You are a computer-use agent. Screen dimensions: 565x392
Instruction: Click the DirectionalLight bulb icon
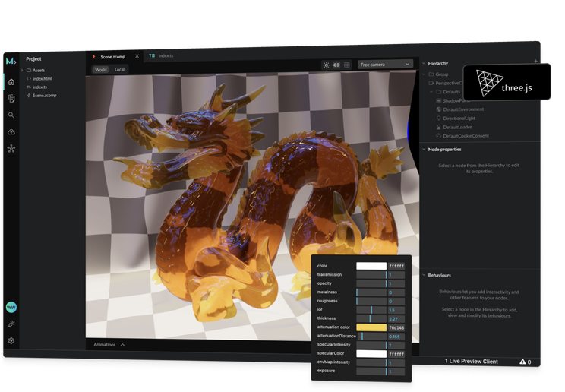pyautogui.click(x=438, y=118)
